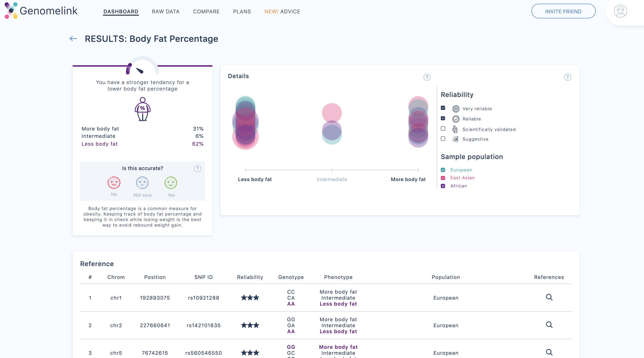Click the sad face No icon
644x358 pixels.
point(114,183)
